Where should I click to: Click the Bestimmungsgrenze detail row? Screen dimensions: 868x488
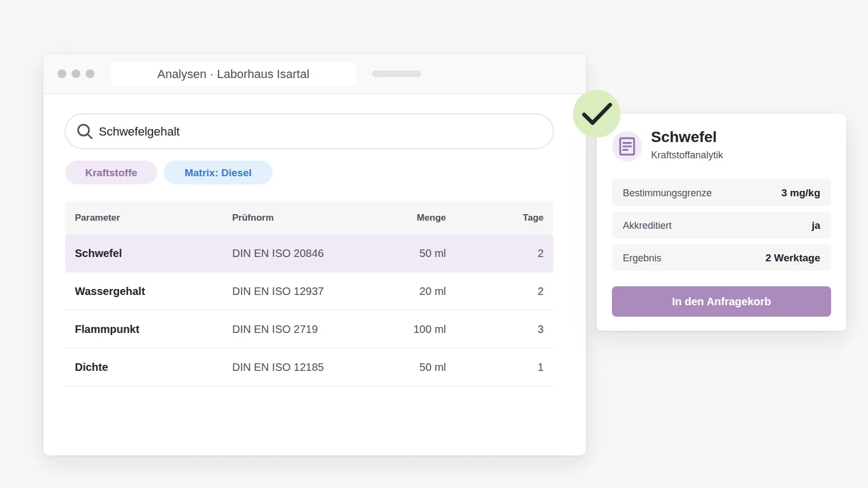[722, 192]
